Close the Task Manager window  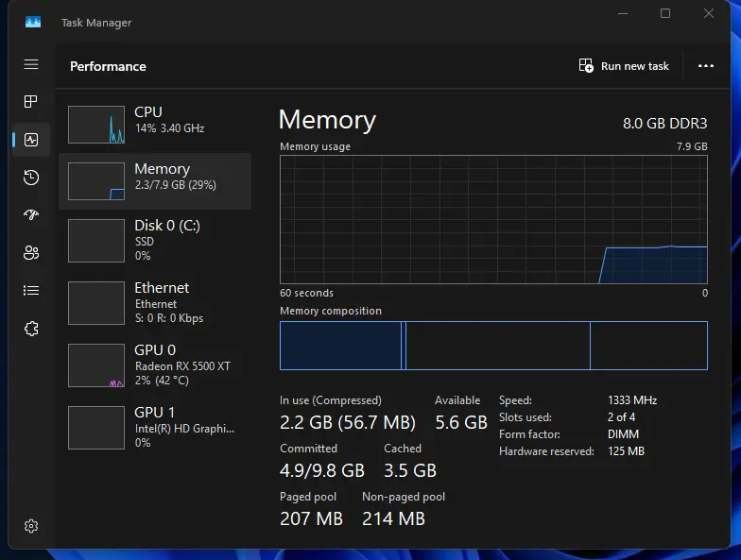click(709, 13)
